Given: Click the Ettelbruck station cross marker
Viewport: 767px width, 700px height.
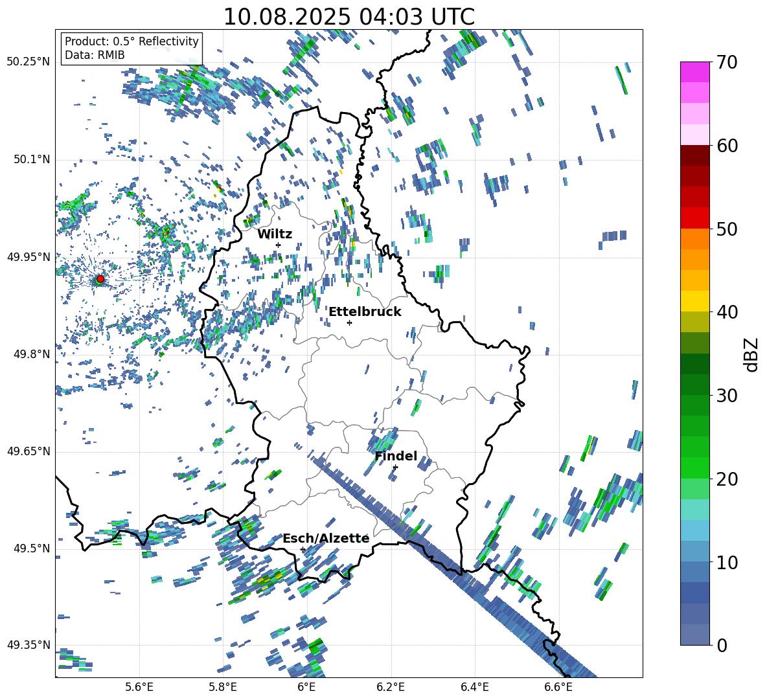Looking at the screenshot, I should (x=349, y=322).
